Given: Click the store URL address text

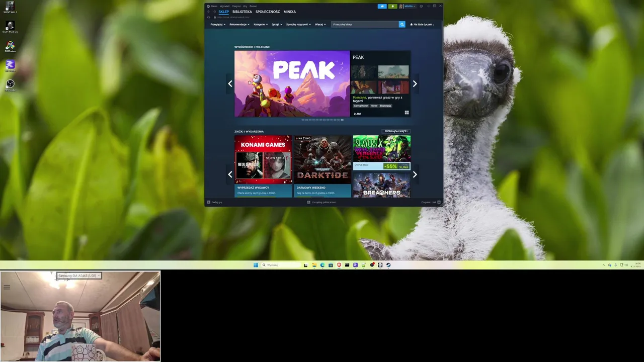Looking at the screenshot, I should click(233, 17).
